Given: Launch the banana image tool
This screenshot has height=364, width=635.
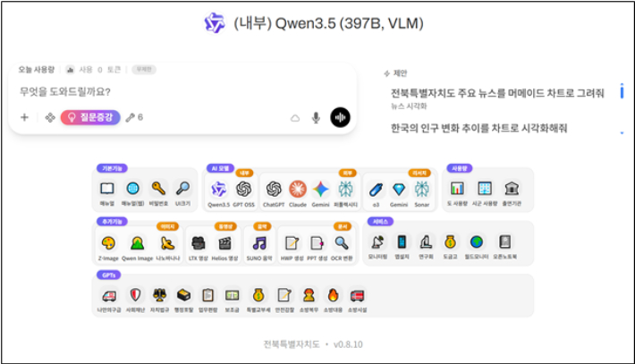Looking at the screenshot, I should [167, 243].
